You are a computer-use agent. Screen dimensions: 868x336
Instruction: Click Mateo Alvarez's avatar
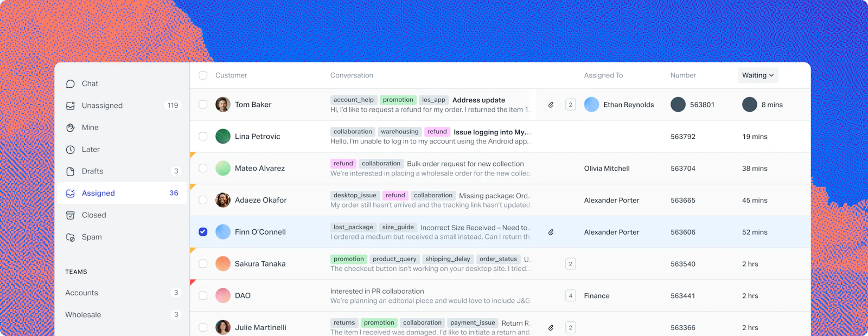coord(223,168)
